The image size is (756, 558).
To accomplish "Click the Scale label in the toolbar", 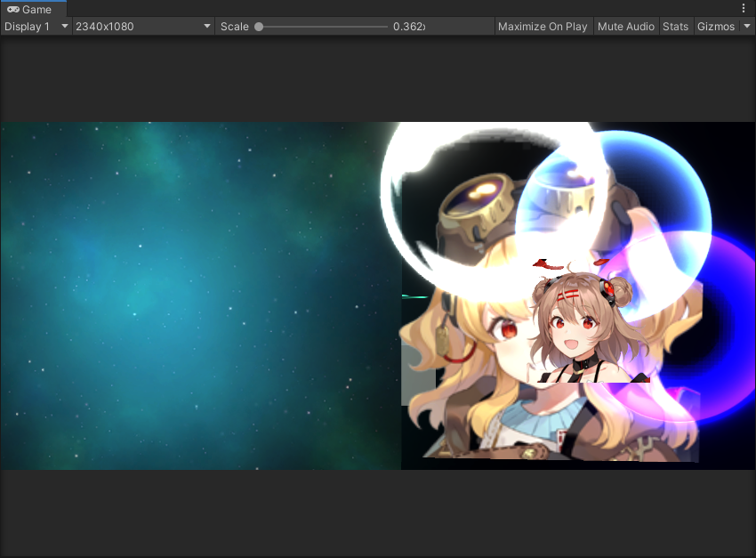I will (x=235, y=27).
